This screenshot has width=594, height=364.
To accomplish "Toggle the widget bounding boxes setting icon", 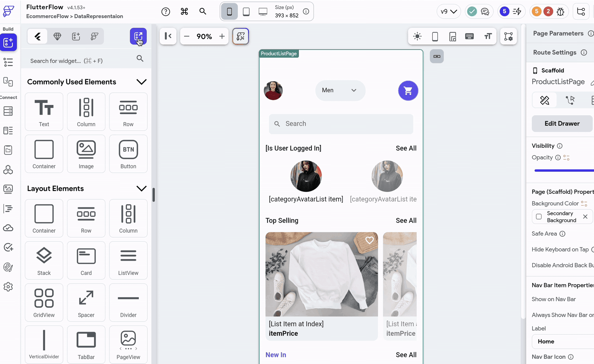I will point(509,36).
